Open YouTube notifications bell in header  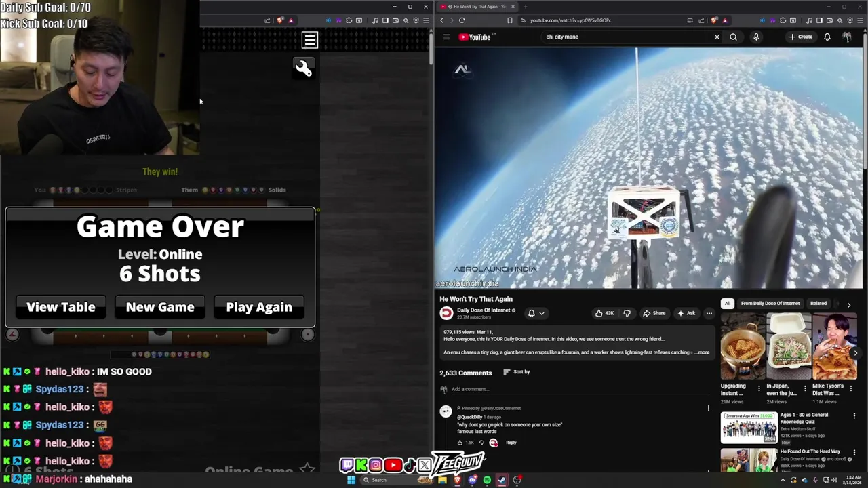click(827, 37)
